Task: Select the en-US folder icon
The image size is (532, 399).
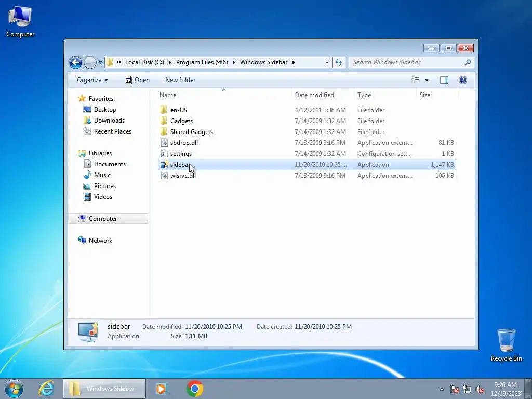Action: (164, 110)
